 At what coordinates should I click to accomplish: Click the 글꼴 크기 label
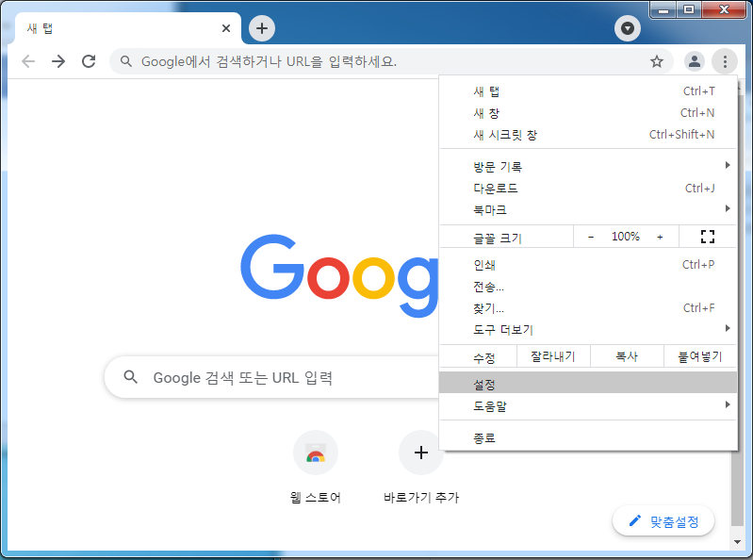[x=498, y=239]
